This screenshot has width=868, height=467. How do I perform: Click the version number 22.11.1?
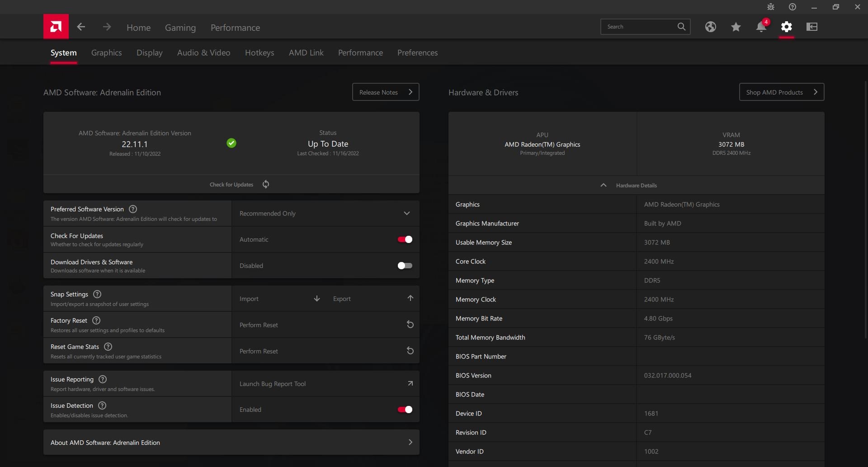pyautogui.click(x=135, y=144)
